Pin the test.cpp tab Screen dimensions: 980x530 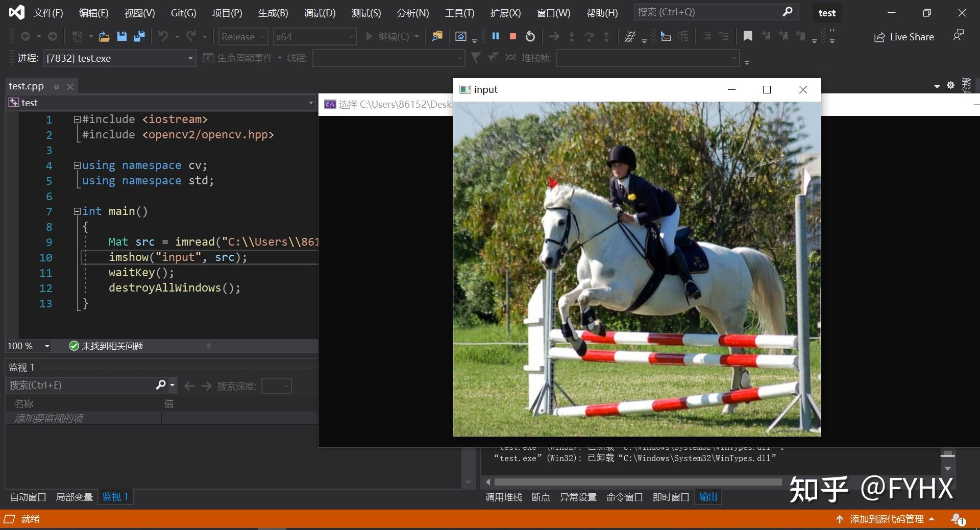56,87
